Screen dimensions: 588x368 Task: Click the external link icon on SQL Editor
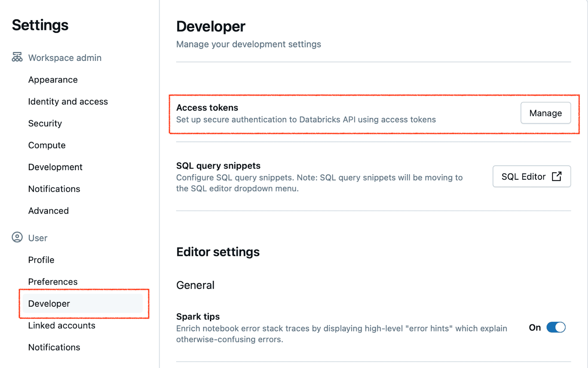(556, 176)
